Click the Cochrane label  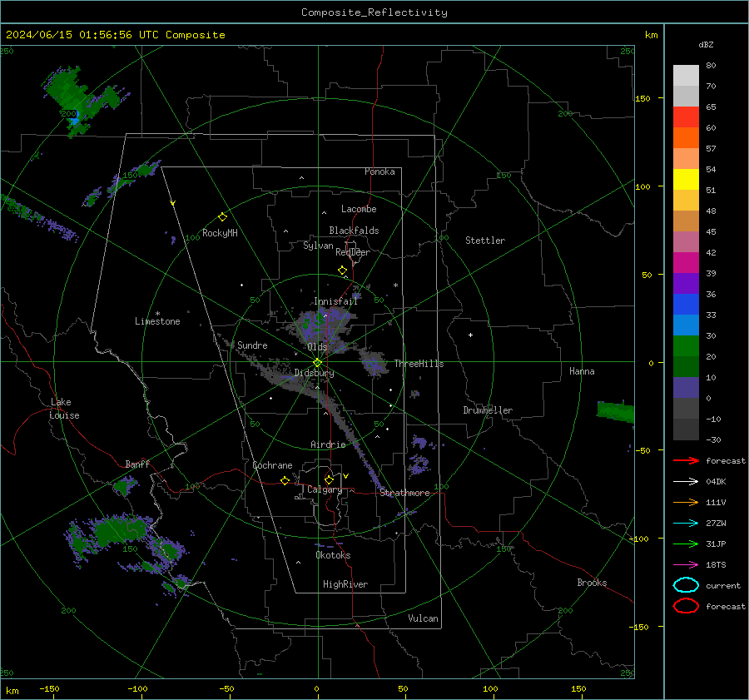pyautogui.click(x=272, y=465)
